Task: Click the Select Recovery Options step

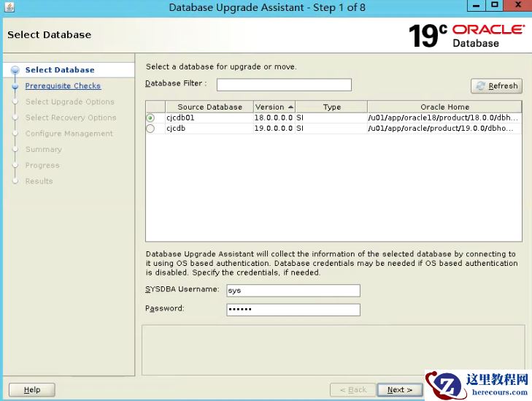Action: pyautogui.click(x=71, y=118)
